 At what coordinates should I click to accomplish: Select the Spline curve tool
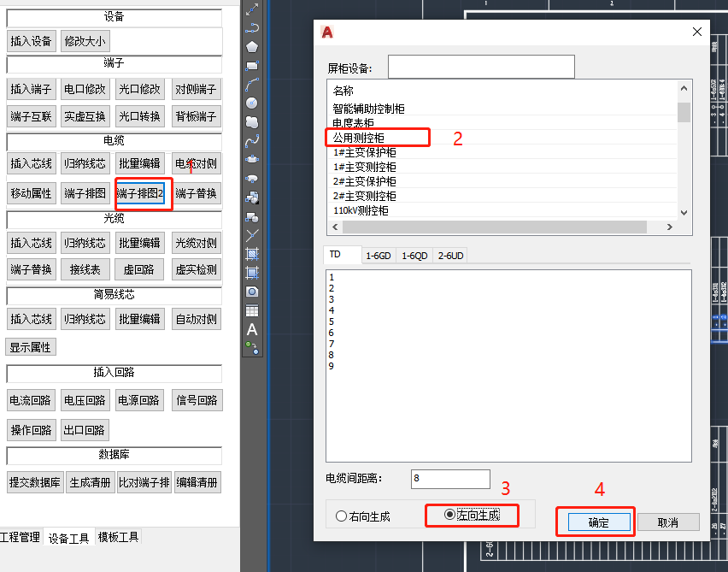pyautogui.click(x=252, y=140)
